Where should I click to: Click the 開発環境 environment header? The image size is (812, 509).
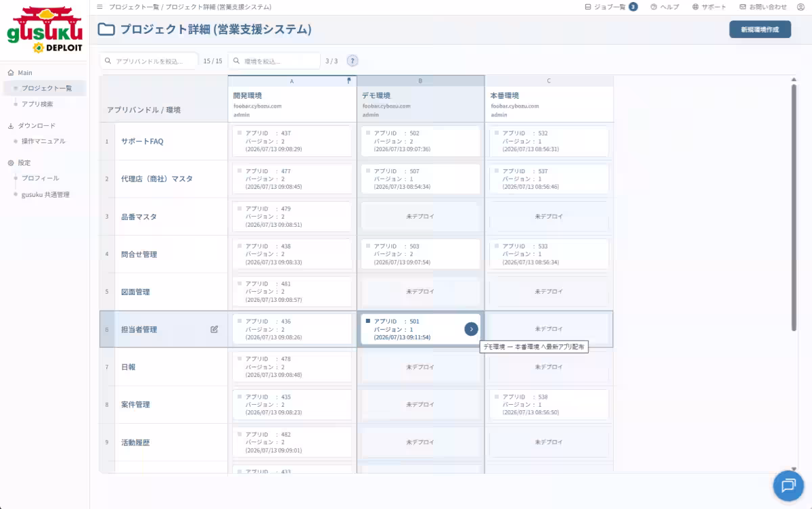pos(292,104)
